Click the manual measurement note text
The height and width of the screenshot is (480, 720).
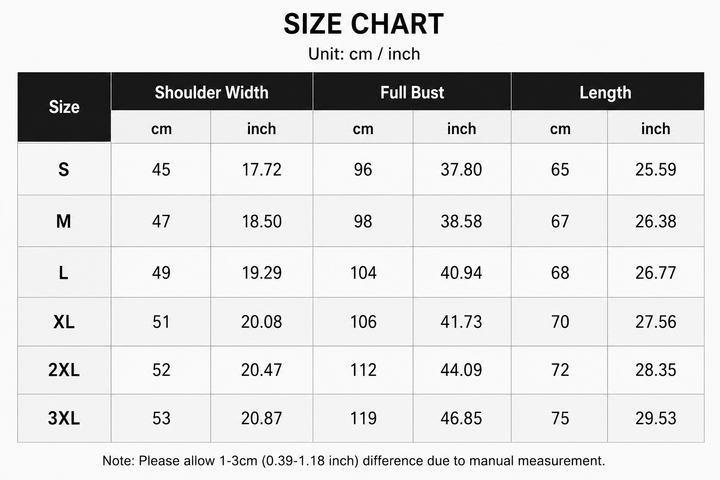[354, 461]
